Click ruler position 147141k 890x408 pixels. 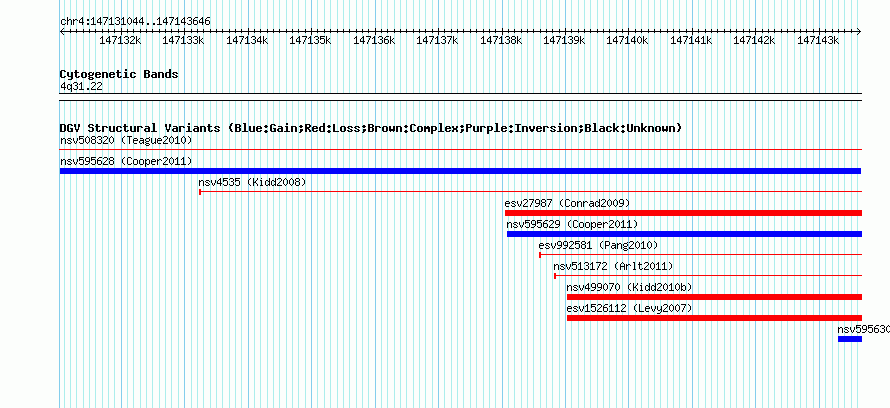691,40
